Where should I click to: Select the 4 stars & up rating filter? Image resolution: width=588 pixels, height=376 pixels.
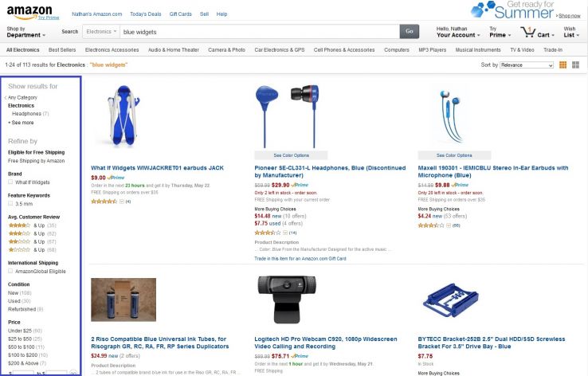pyautogui.click(x=32, y=225)
